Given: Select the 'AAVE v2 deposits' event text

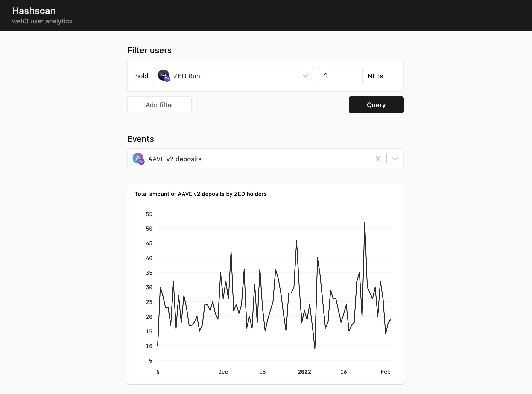Looking at the screenshot, I should coord(175,159).
